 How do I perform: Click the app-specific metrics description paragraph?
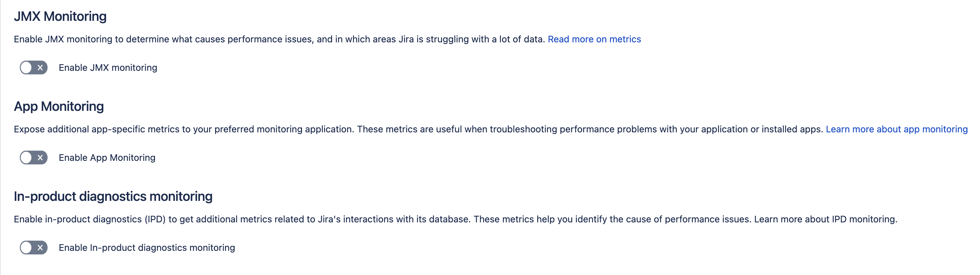[x=419, y=129]
